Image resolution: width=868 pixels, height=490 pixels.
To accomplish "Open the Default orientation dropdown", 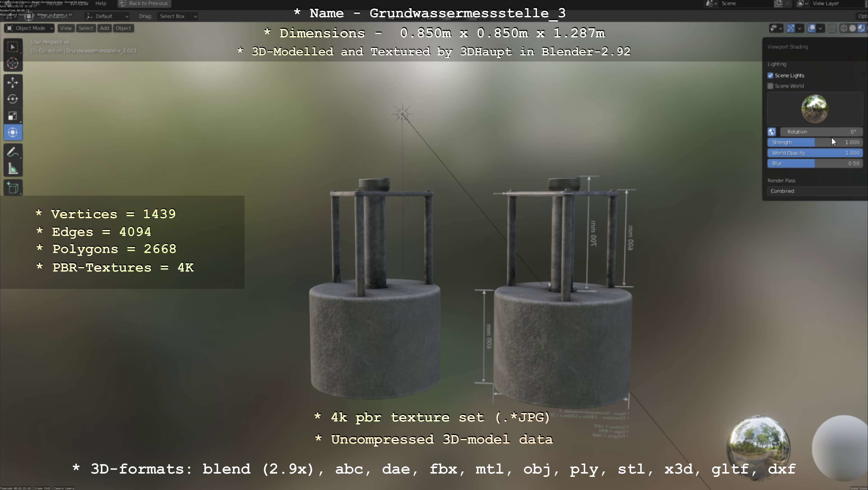I will click(107, 16).
